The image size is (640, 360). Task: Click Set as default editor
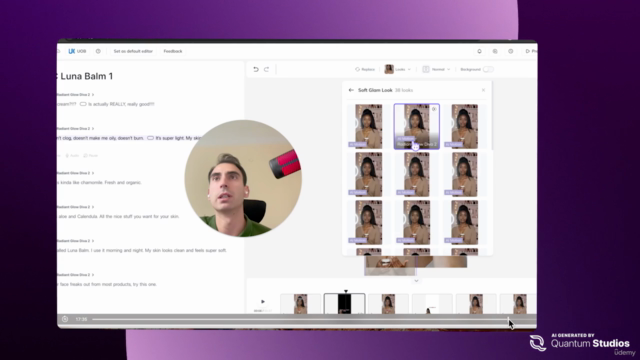[x=133, y=51]
